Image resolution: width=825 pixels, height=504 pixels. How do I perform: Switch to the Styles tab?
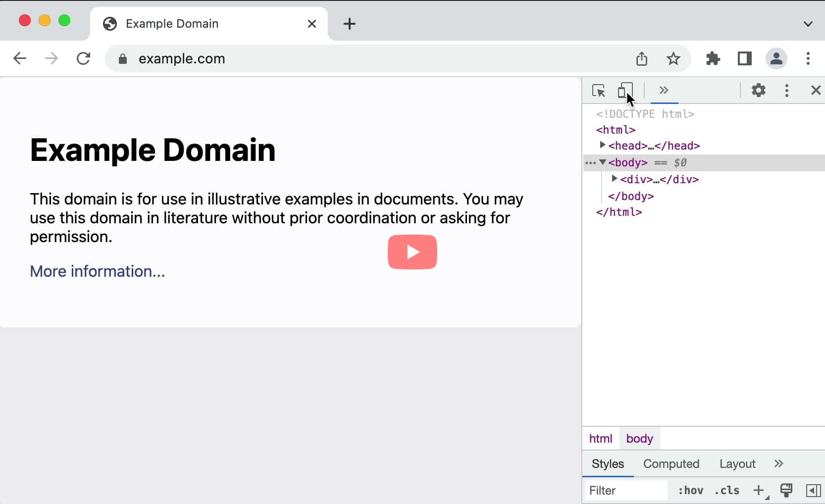tap(608, 464)
